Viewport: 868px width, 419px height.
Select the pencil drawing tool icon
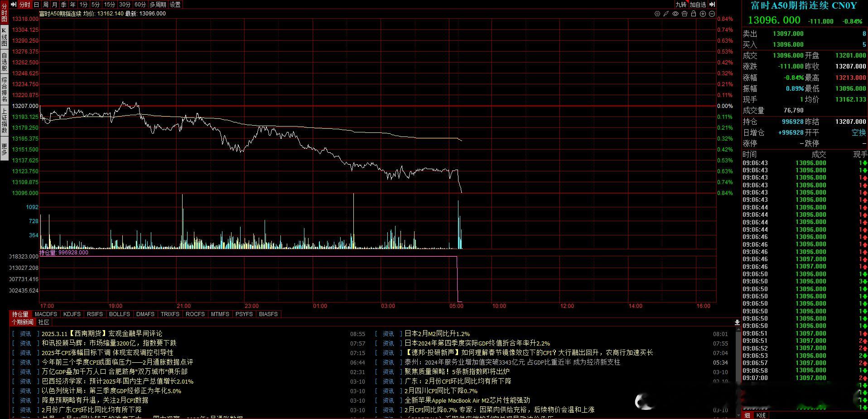[666, 14]
